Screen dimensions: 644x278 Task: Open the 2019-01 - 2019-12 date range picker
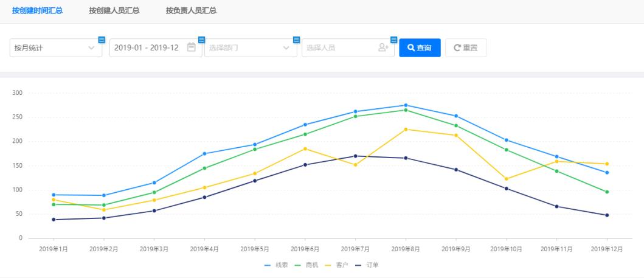(x=147, y=48)
